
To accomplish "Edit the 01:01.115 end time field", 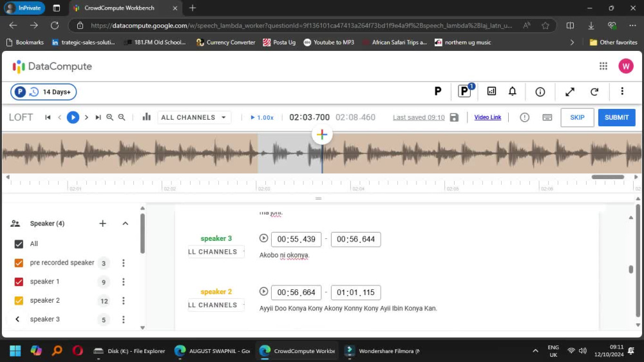I will point(355,292).
